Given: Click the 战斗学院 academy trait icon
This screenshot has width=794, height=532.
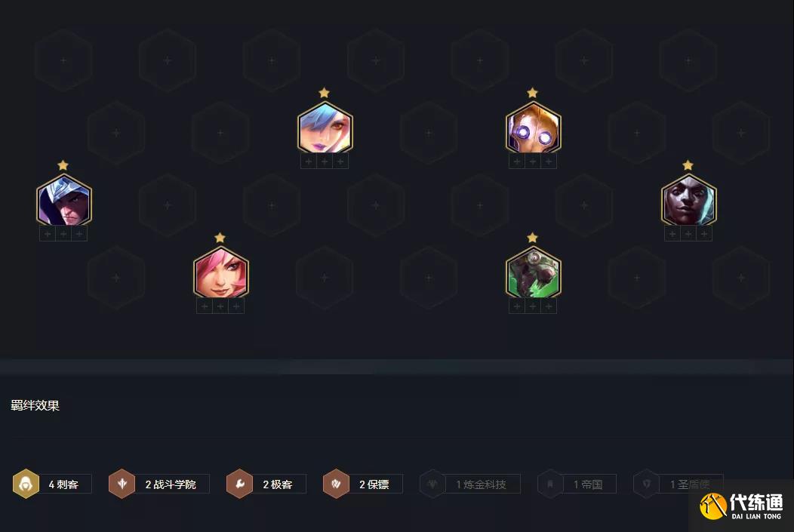Looking at the screenshot, I should tap(122, 484).
